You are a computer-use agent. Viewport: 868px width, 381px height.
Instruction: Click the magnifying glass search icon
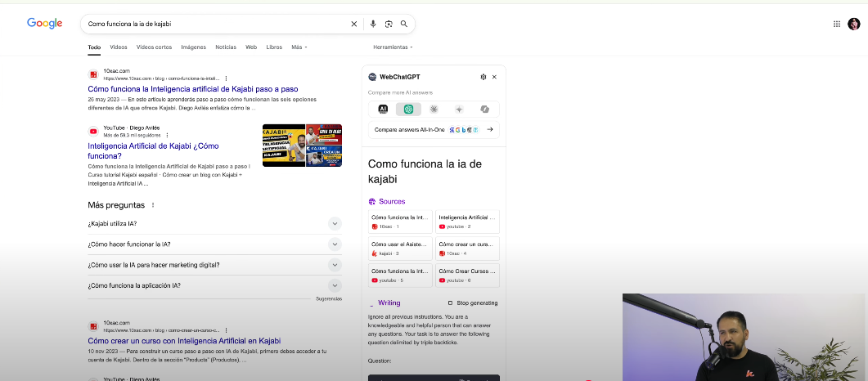(x=404, y=24)
